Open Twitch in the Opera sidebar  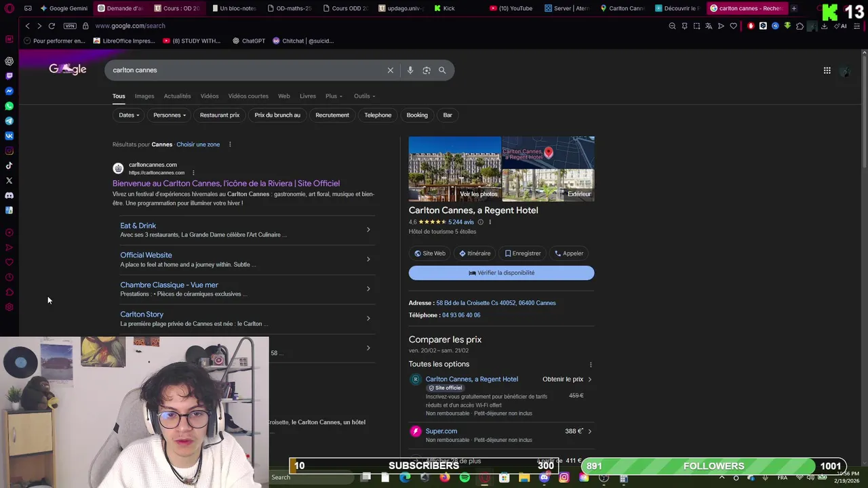9,76
